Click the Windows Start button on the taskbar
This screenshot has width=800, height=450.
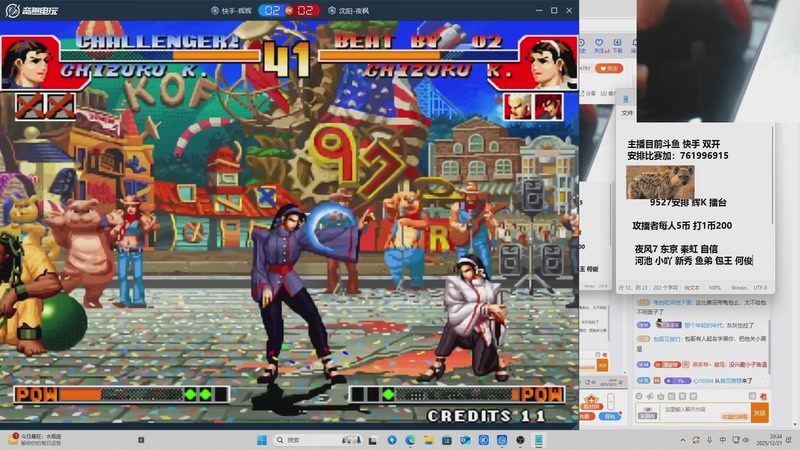262,440
